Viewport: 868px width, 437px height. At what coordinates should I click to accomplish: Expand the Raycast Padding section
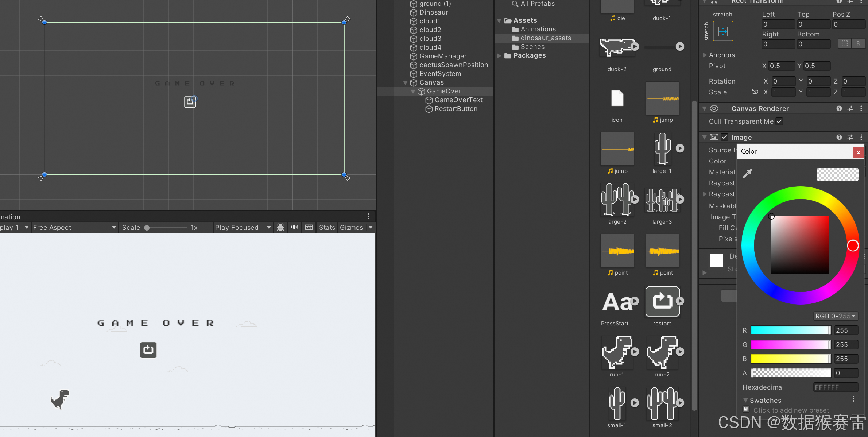click(705, 194)
